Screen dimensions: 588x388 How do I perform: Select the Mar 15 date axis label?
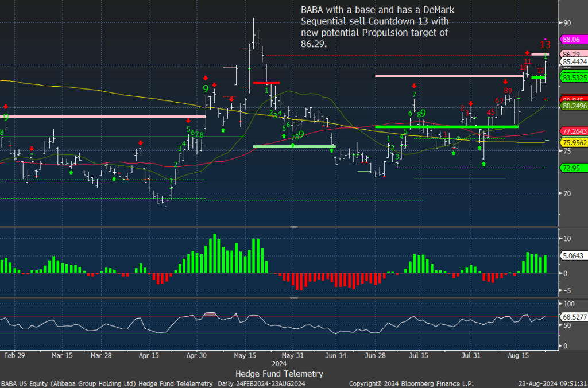pyautogui.click(x=63, y=355)
